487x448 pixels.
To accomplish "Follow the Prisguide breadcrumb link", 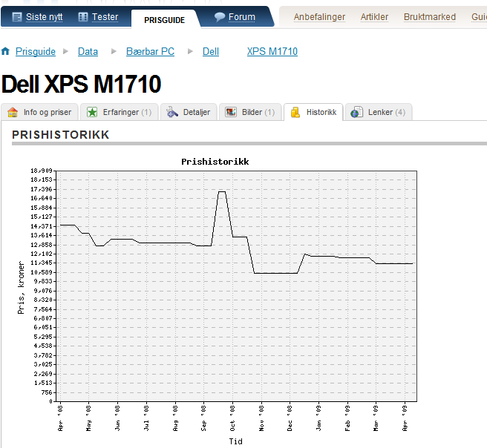I will (x=36, y=51).
